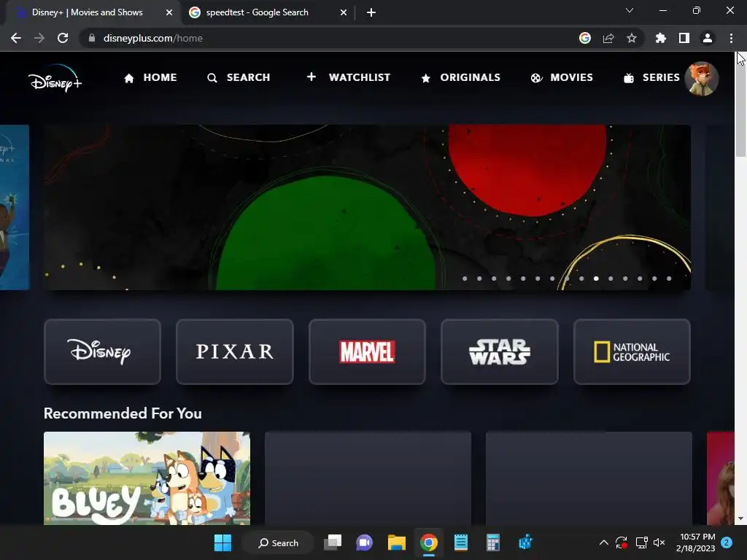
Task: Open the Windows Start menu
Action: (222, 542)
